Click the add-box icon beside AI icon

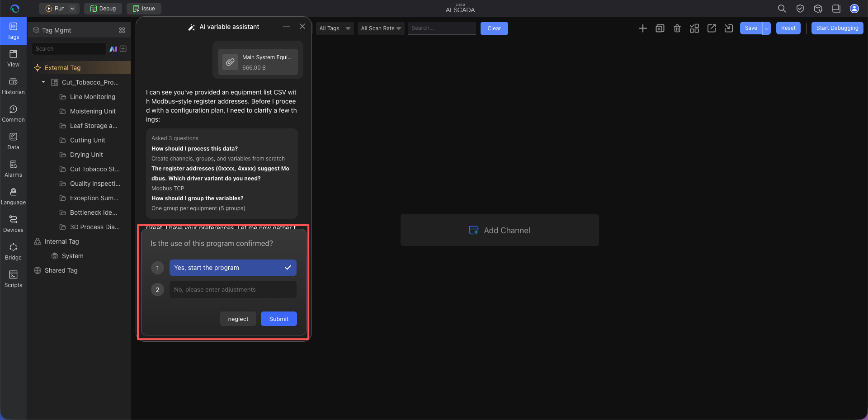point(123,49)
